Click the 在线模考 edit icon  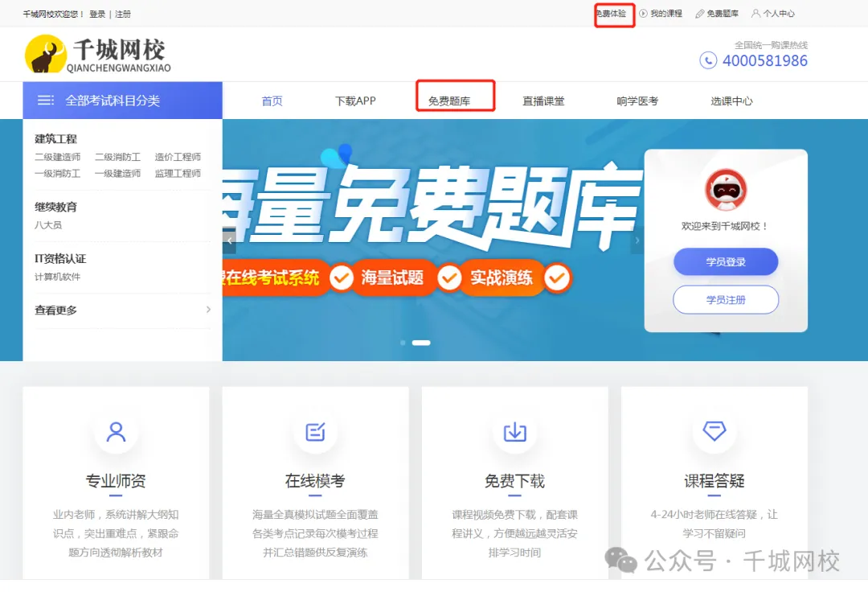[316, 431]
